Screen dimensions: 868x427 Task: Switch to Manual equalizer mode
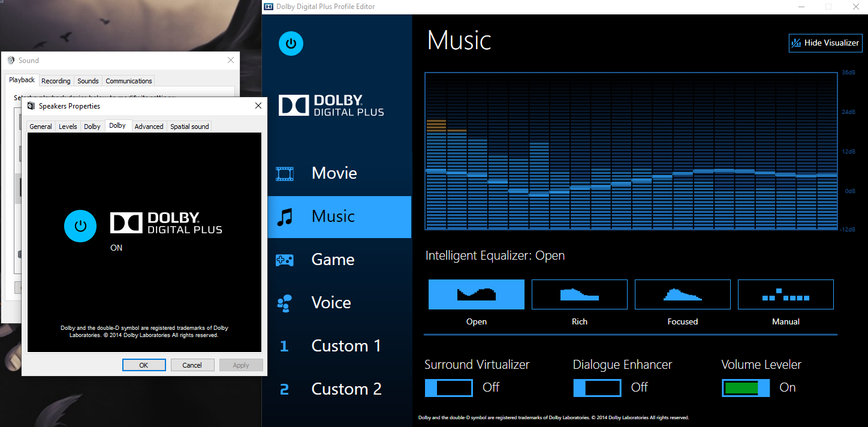point(785,294)
